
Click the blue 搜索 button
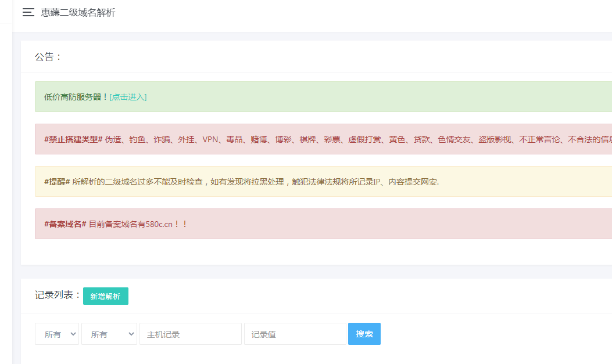[364, 334]
